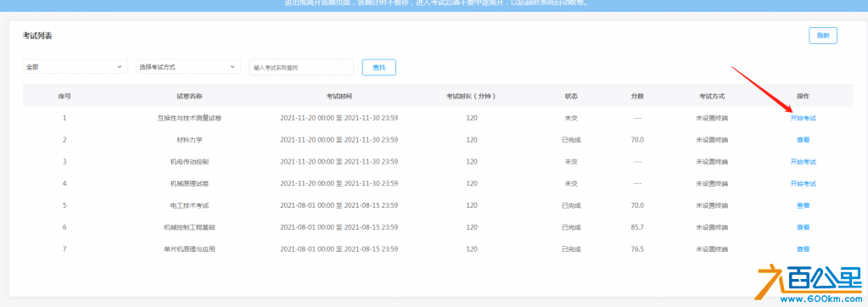
Task: Click the 状态 column header
Action: (571, 96)
